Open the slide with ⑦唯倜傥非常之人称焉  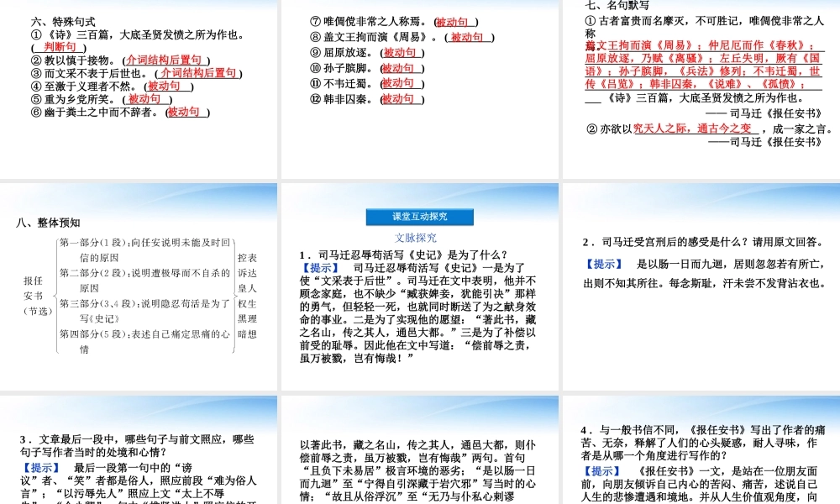click(x=419, y=89)
